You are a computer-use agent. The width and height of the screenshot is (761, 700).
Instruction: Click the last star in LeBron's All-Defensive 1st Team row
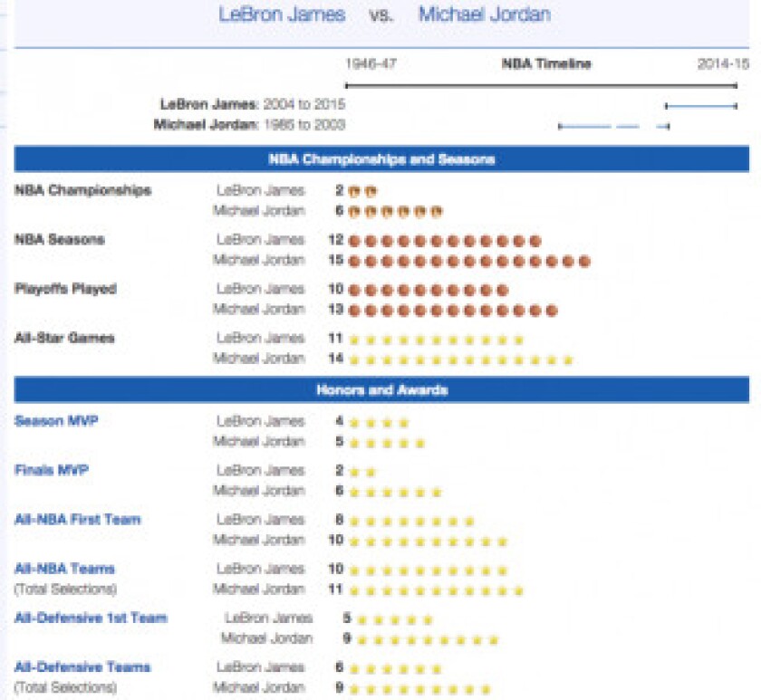point(428,620)
